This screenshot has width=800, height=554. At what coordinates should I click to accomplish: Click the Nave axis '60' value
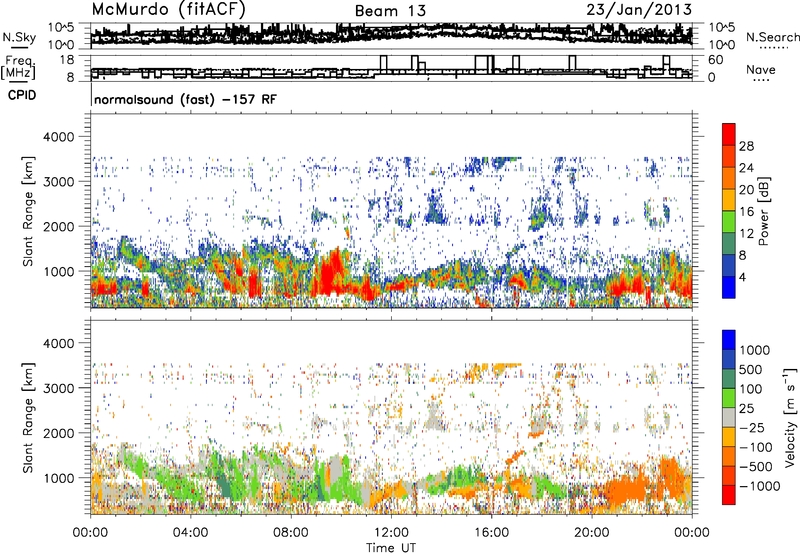click(x=715, y=60)
